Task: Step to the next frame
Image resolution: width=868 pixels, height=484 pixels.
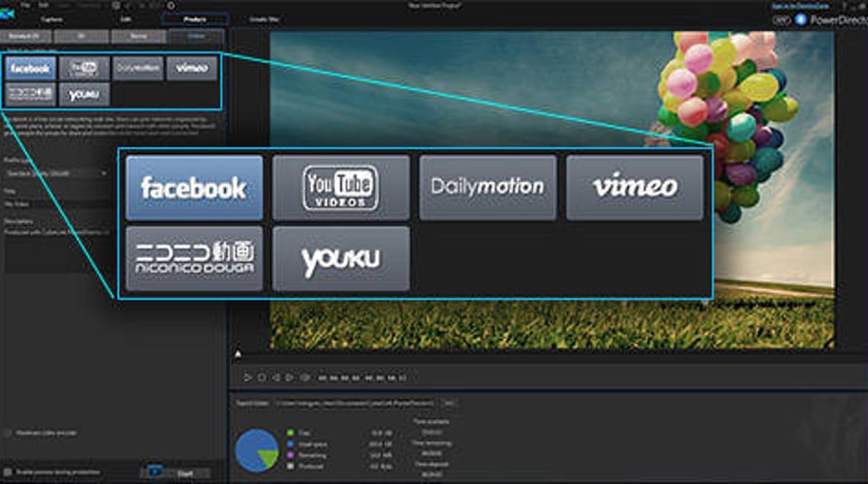Action: 289,378
